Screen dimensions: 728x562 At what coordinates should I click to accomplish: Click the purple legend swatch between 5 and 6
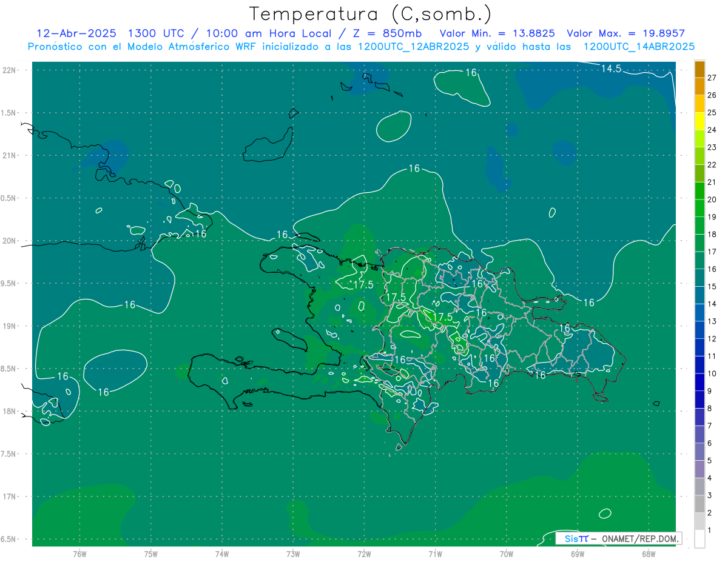coord(699,452)
